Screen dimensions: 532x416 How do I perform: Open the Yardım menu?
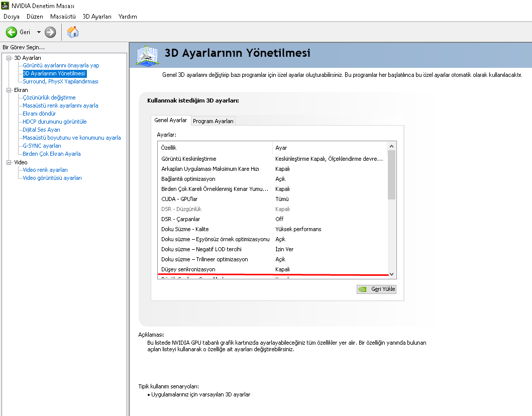[128, 16]
